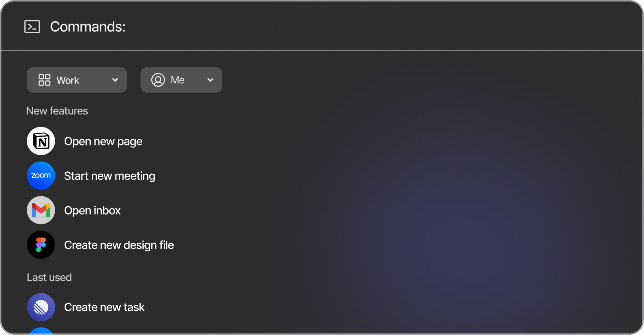Expand the chevron on the Work selector
The width and height of the screenshot is (644, 335).
pos(115,80)
